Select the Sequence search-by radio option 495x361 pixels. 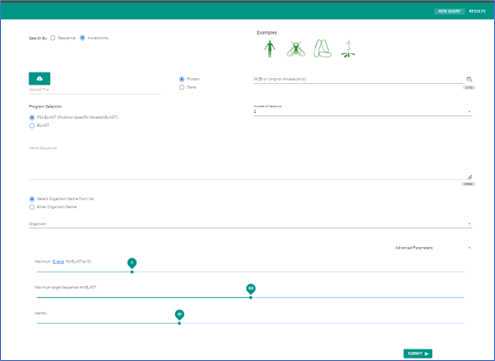tap(53, 38)
